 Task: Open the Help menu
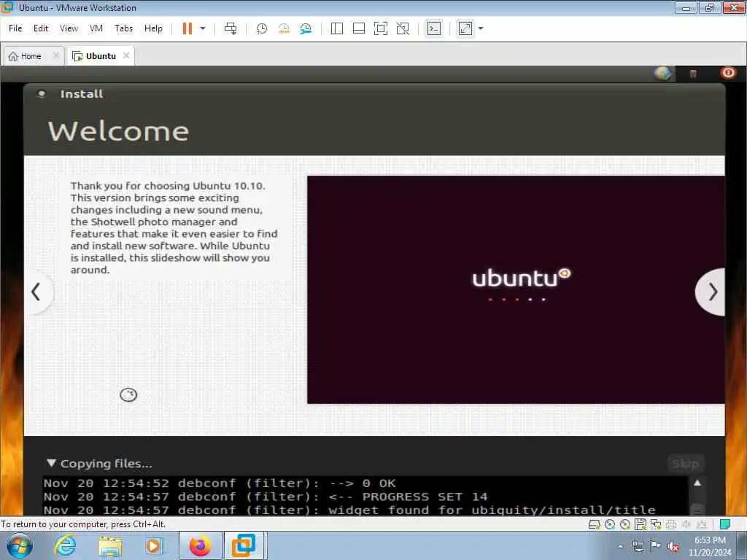[153, 28]
